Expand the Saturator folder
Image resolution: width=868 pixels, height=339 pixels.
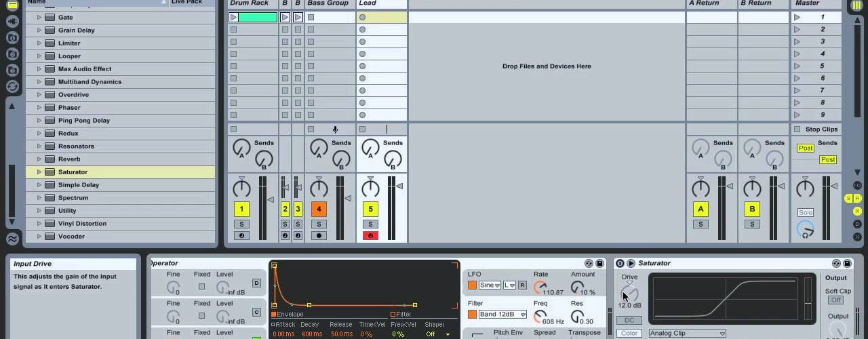click(39, 172)
